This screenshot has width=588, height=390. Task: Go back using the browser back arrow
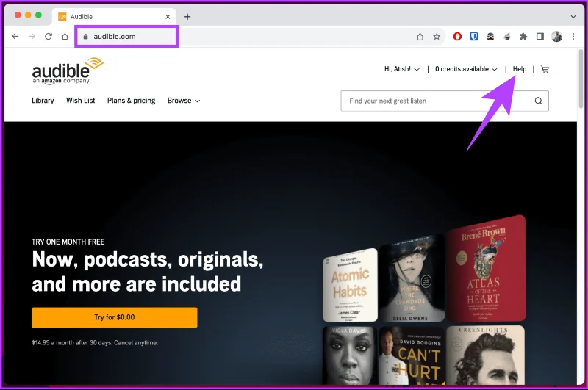pos(15,36)
